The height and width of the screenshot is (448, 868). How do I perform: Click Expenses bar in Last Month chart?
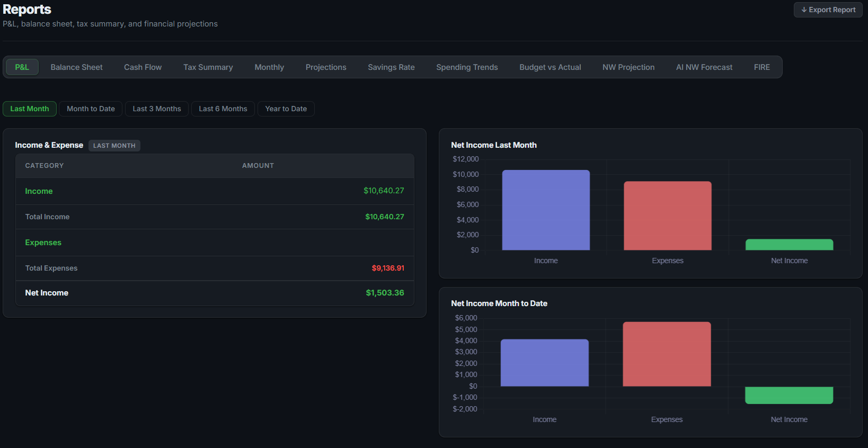pyautogui.click(x=668, y=216)
